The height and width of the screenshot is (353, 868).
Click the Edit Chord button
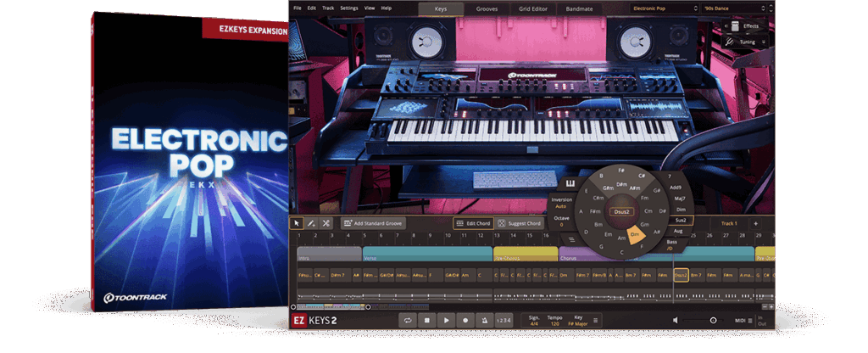(473, 223)
